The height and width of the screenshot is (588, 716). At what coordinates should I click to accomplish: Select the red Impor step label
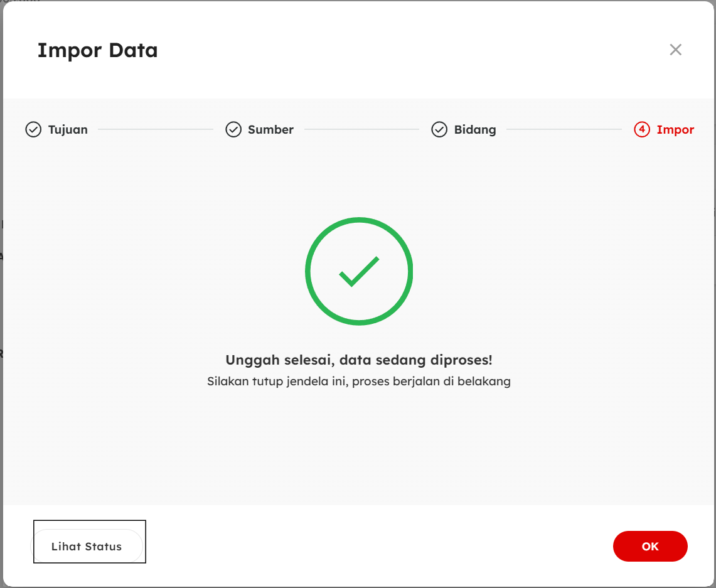coord(675,130)
